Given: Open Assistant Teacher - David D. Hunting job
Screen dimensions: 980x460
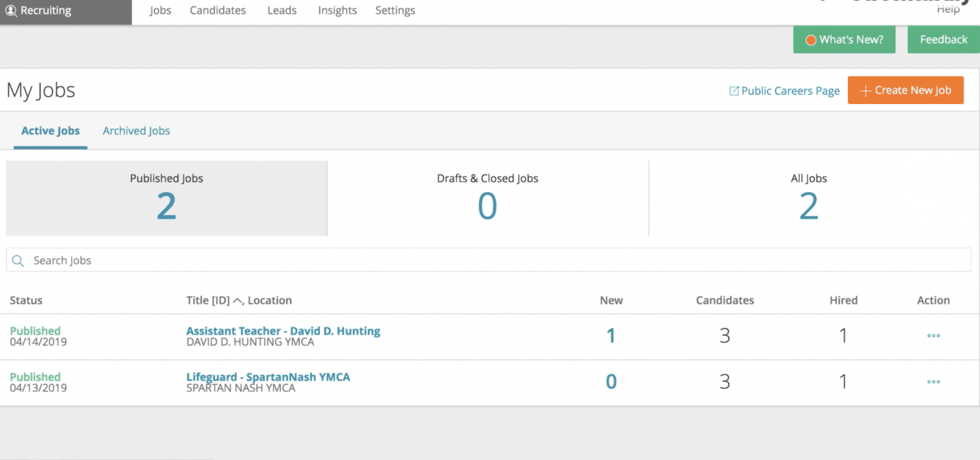Looking at the screenshot, I should pyautogui.click(x=283, y=330).
